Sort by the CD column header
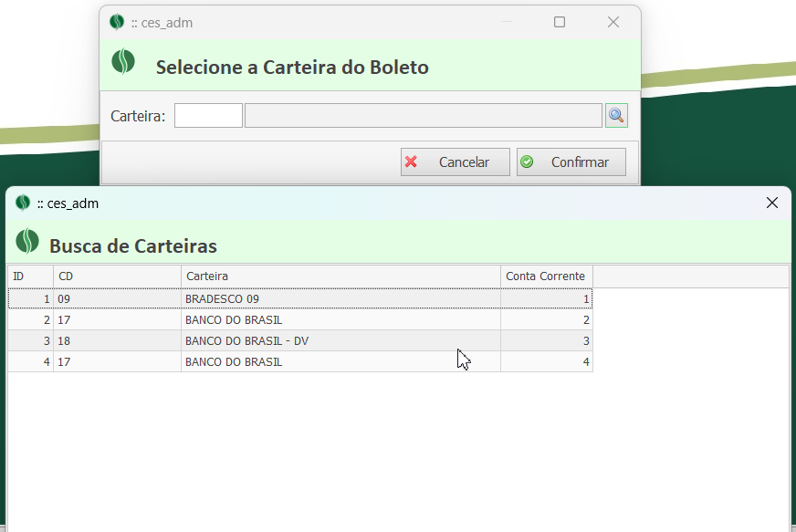 [x=117, y=276]
